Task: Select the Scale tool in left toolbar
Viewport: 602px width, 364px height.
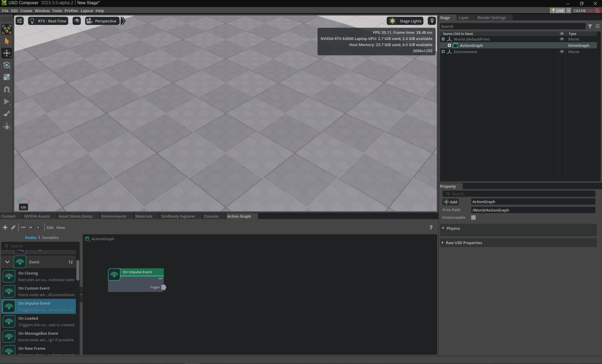Action: pyautogui.click(x=7, y=77)
